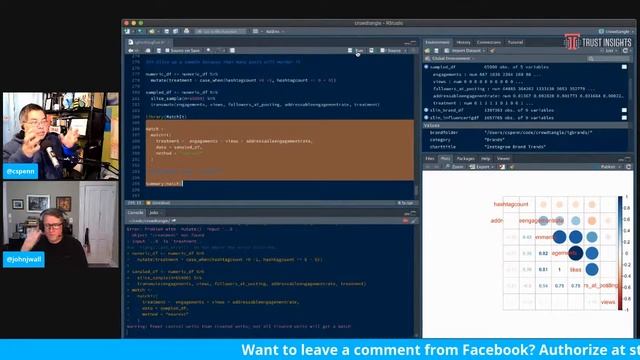The height and width of the screenshot is (360, 640).
Task: Click the print icon in main toolbar
Action: (187, 31)
